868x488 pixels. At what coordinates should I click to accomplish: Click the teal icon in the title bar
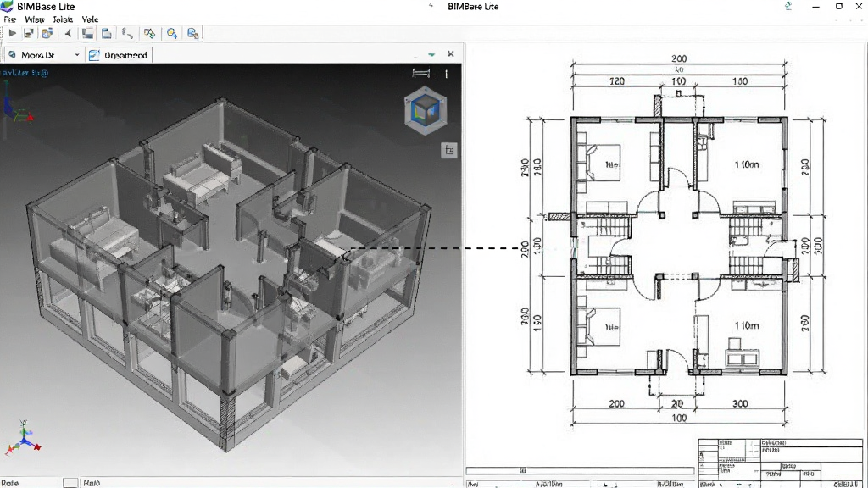[x=787, y=6]
